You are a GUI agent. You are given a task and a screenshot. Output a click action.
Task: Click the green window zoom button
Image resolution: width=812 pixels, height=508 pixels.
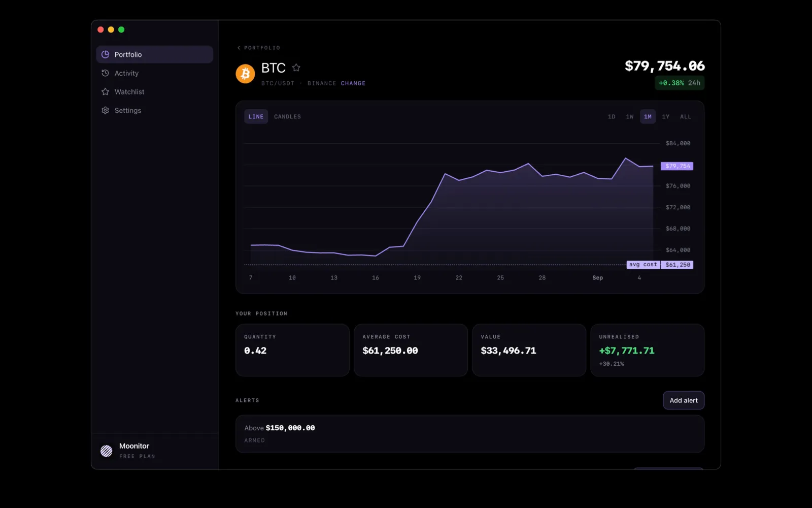click(121, 29)
